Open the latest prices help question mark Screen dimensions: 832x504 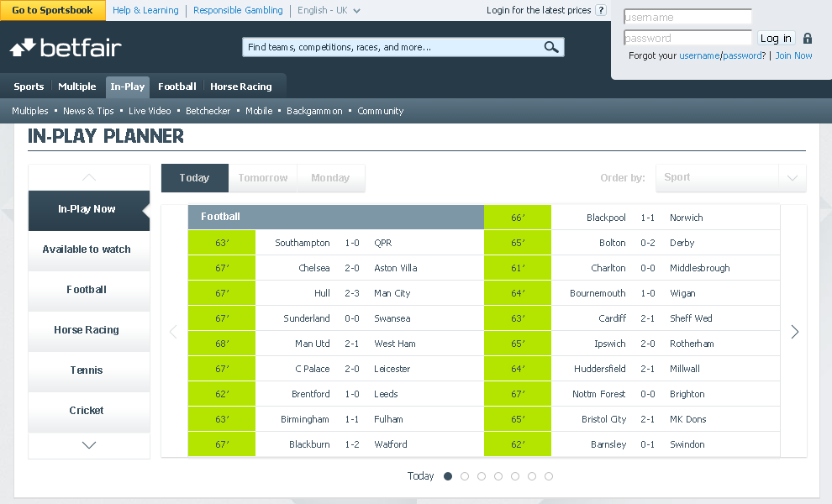[x=601, y=10]
